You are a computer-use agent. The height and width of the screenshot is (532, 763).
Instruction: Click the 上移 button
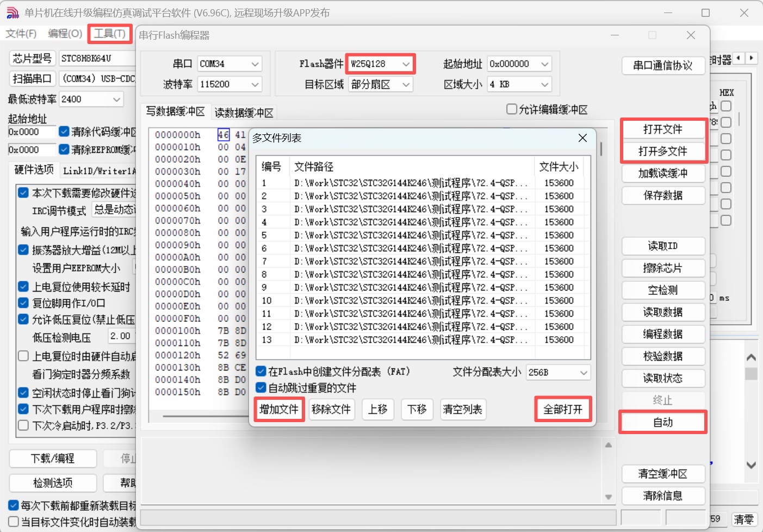(378, 409)
